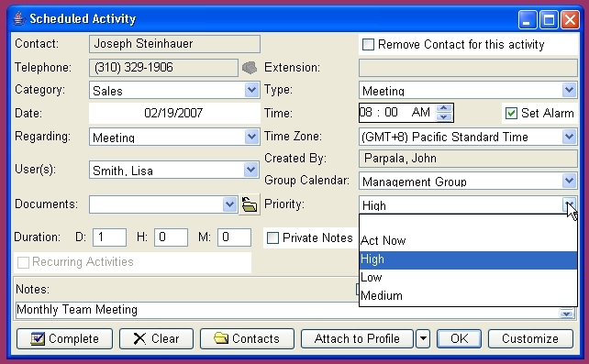Image resolution: width=589 pixels, height=364 pixels.
Task: Click the Duration days field
Action: [109, 237]
